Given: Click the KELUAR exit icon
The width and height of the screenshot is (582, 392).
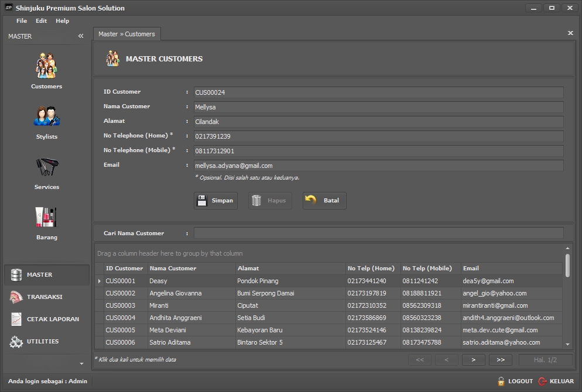Looking at the screenshot, I should point(542,381).
